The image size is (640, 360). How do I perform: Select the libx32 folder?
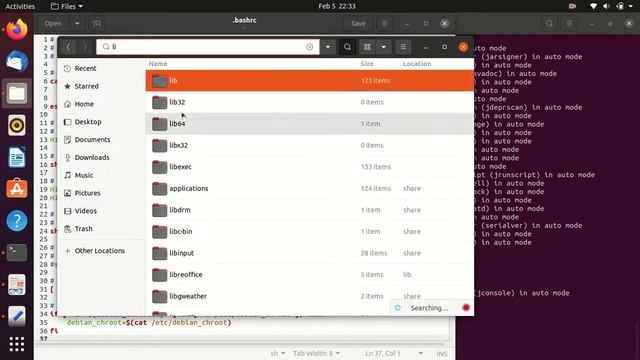pyautogui.click(x=309, y=145)
